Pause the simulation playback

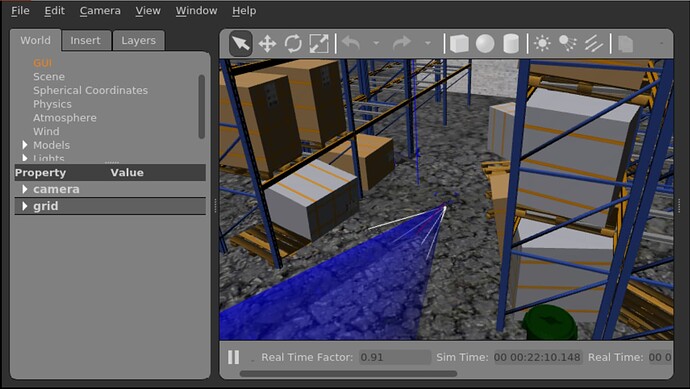pyautogui.click(x=234, y=357)
